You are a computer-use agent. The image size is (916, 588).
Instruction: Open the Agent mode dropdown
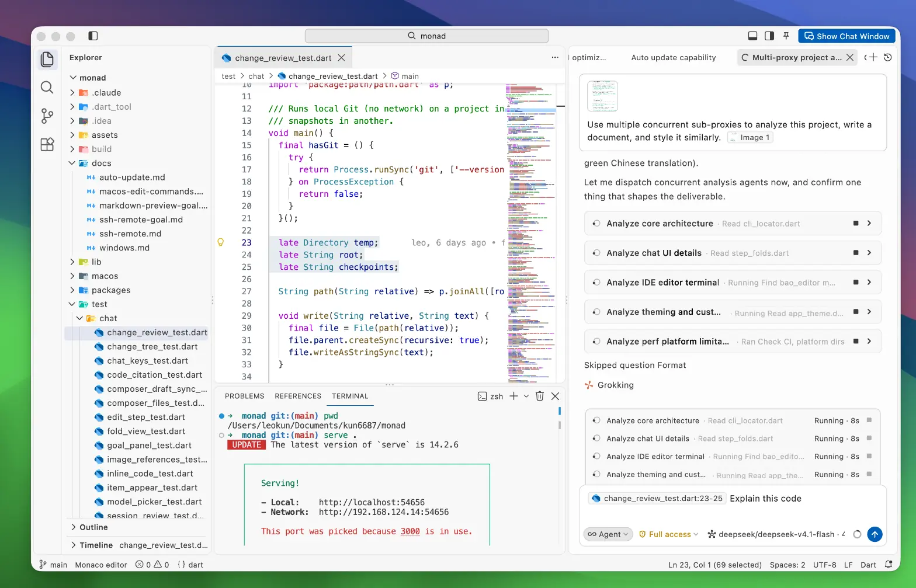tap(608, 534)
